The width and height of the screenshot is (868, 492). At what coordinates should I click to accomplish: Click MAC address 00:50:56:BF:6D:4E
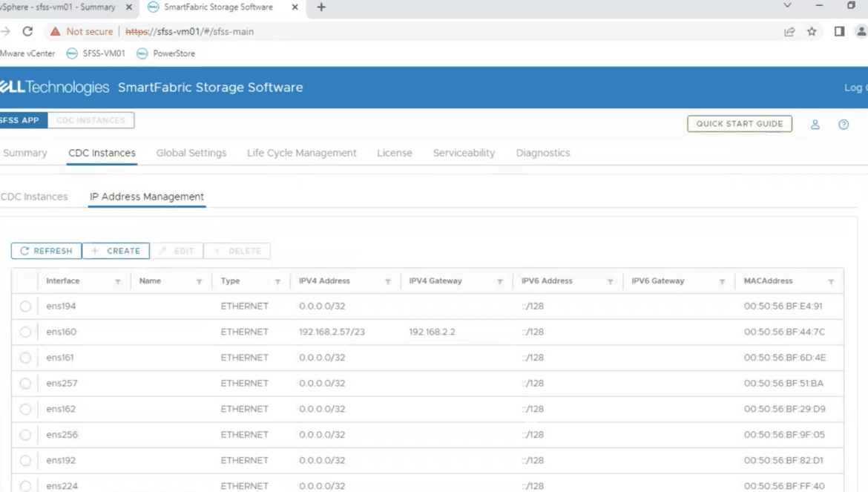[x=785, y=358]
